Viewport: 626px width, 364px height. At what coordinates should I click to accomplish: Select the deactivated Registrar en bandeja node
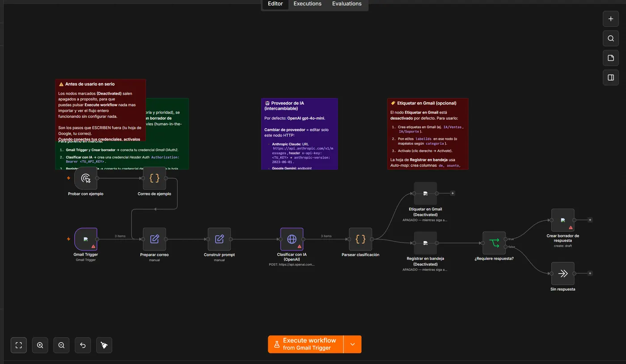426,243
